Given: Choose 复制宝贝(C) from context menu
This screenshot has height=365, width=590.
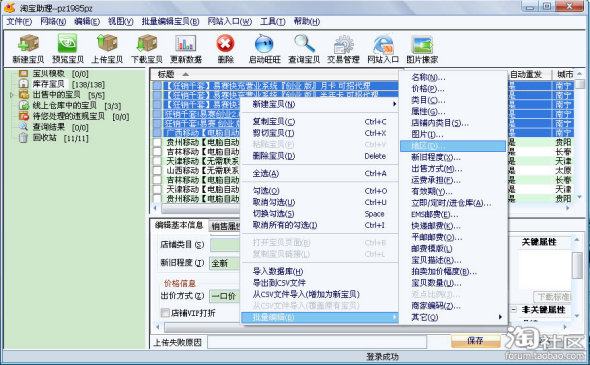Looking at the screenshot, I should coord(320,122).
